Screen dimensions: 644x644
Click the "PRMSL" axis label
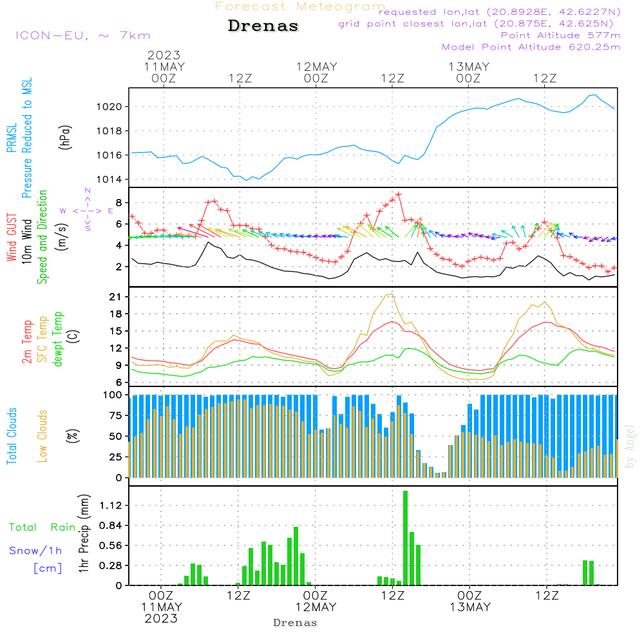tap(12, 138)
